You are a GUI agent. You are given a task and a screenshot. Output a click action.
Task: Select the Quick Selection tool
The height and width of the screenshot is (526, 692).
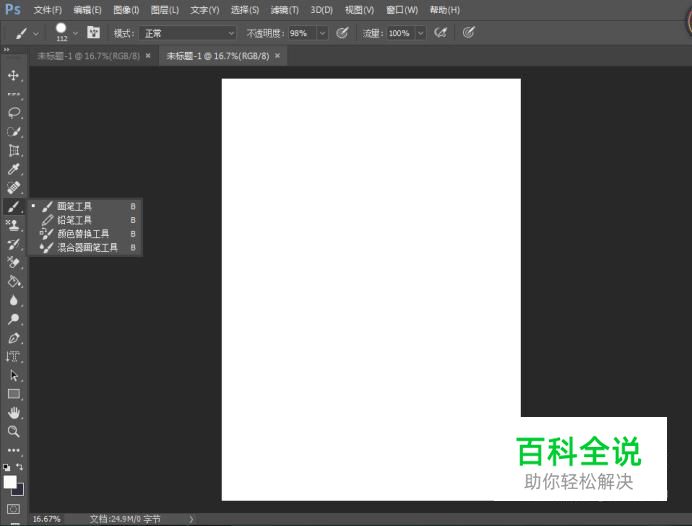pyautogui.click(x=13, y=132)
